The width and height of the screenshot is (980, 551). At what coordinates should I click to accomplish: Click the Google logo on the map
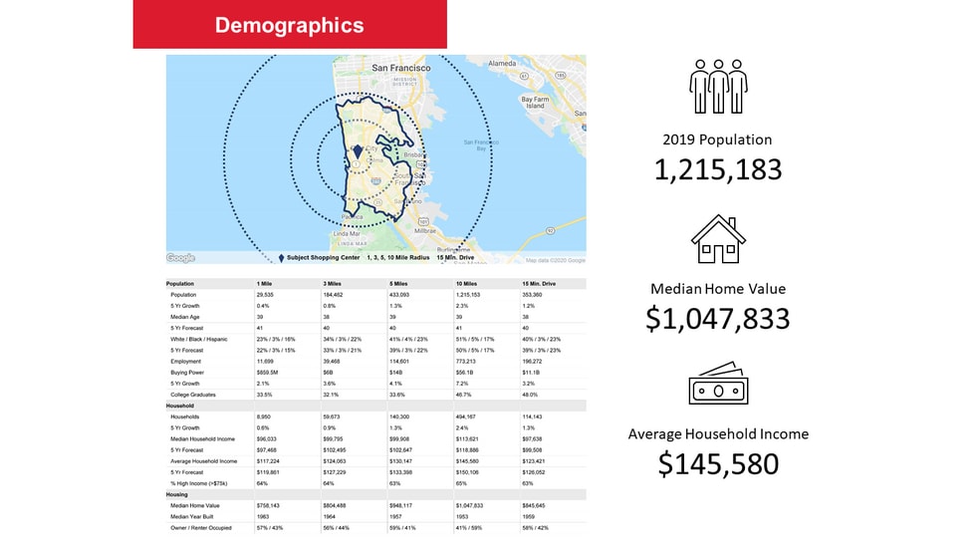[x=181, y=258]
